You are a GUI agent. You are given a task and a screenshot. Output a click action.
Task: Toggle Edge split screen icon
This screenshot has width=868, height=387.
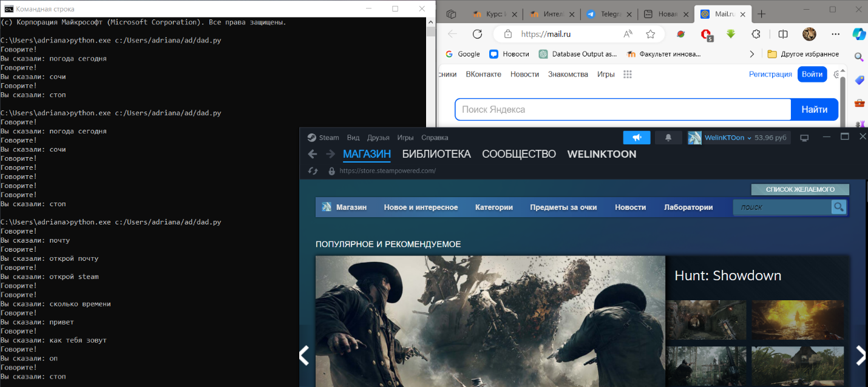click(783, 34)
